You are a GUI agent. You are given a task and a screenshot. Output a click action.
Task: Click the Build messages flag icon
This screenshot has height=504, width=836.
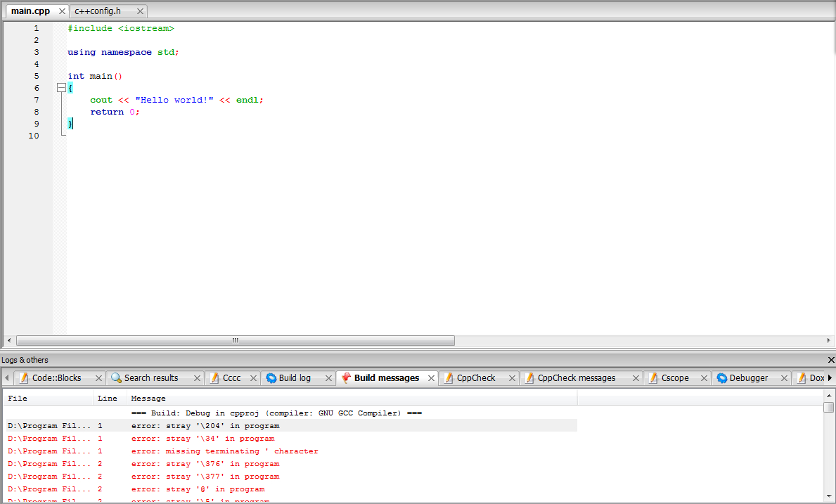346,378
